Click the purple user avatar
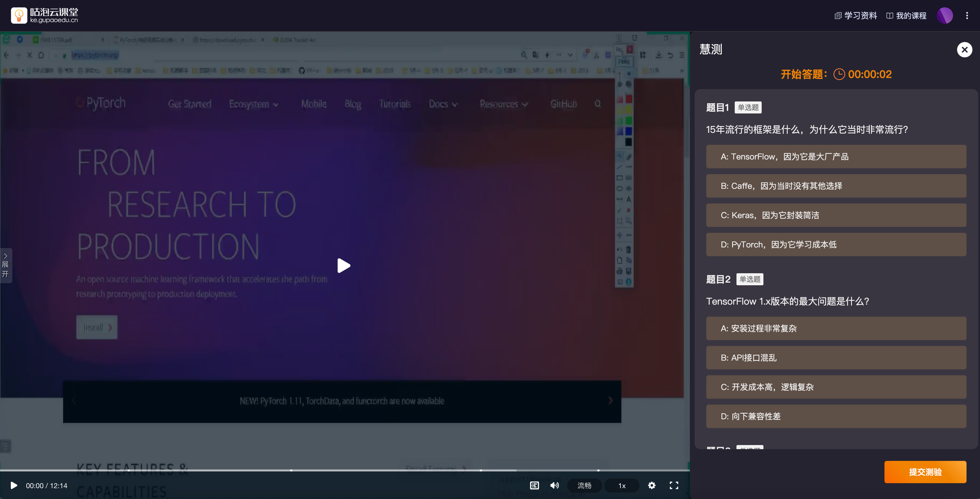980x499 pixels. (945, 16)
